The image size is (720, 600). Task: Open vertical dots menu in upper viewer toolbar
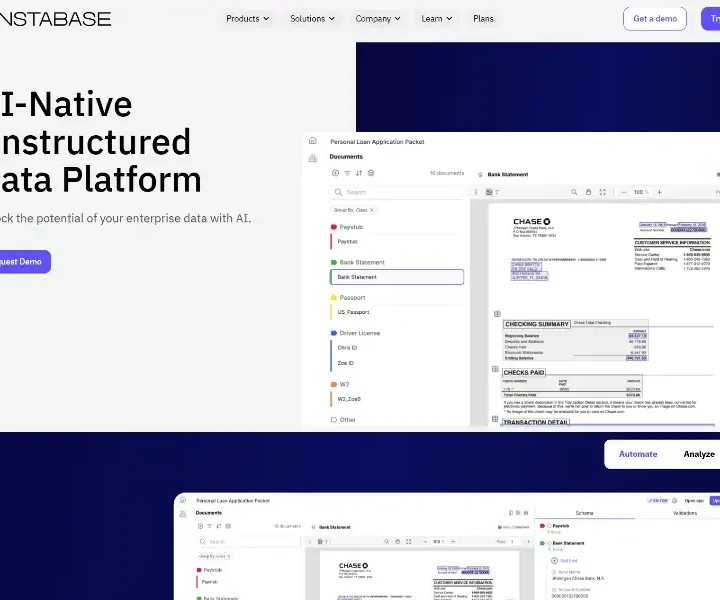coord(476,192)
